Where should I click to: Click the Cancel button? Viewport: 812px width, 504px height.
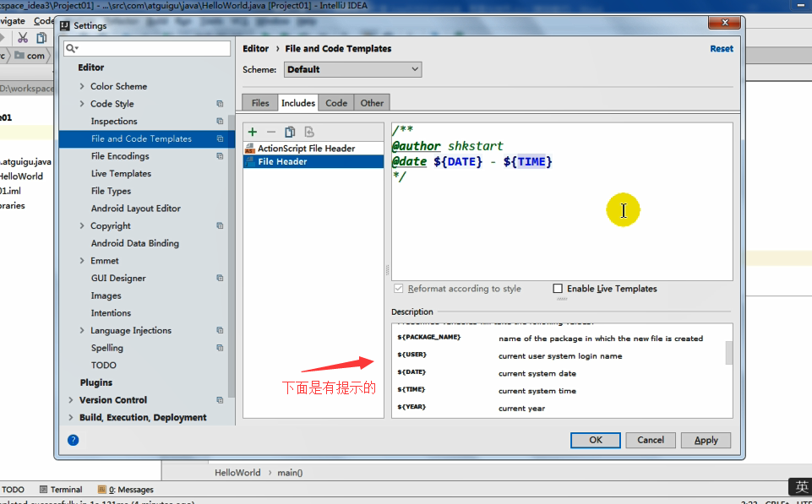point(651,440)
